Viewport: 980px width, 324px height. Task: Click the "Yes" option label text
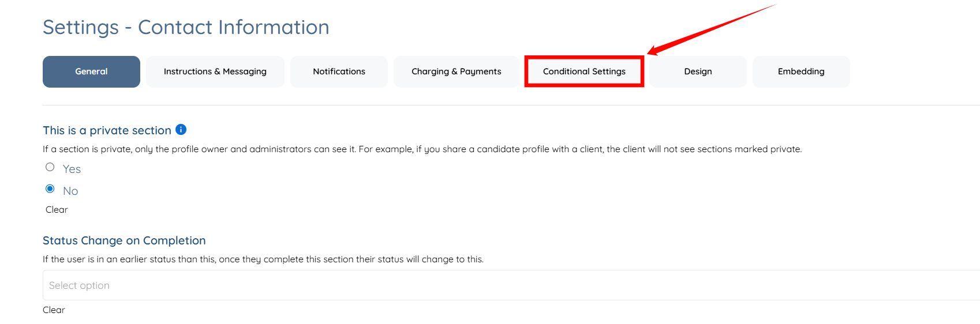(72, 169)
